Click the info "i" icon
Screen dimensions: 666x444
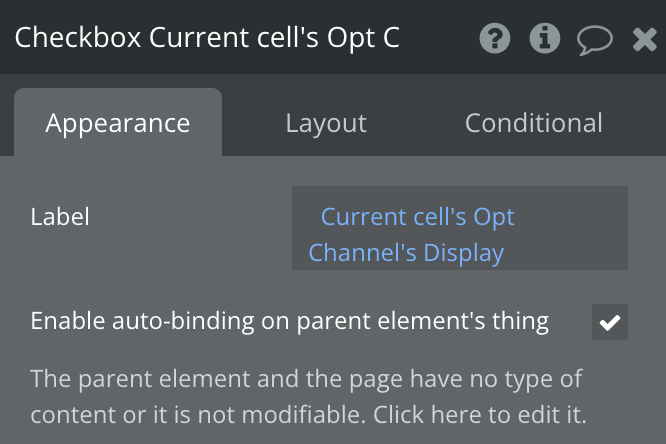pyautogui.click(x=545, y=39)
